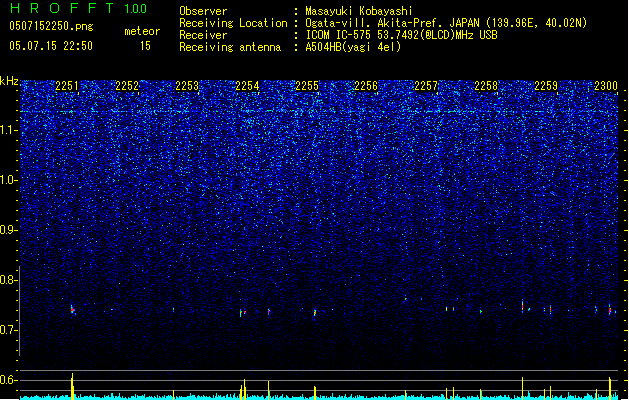Screen dimensions: 629x400
Task: Click the meteor count value 15
Action: 145,46
